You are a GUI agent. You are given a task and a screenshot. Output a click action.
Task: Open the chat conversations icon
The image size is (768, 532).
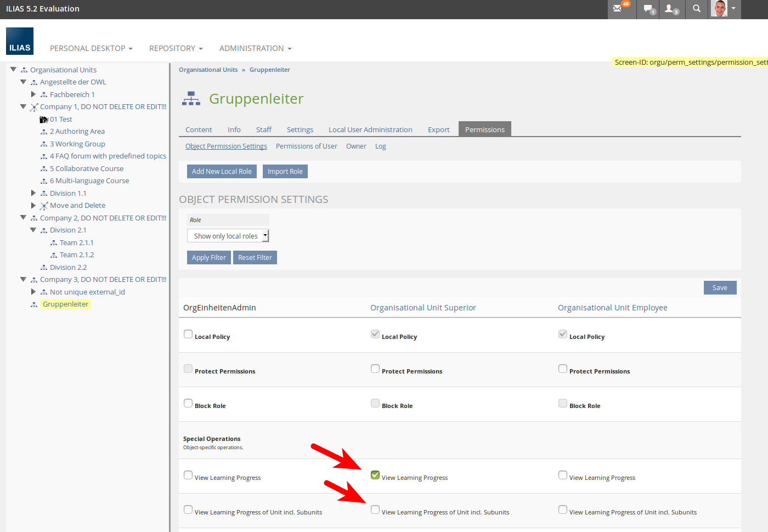click(649, 9)
